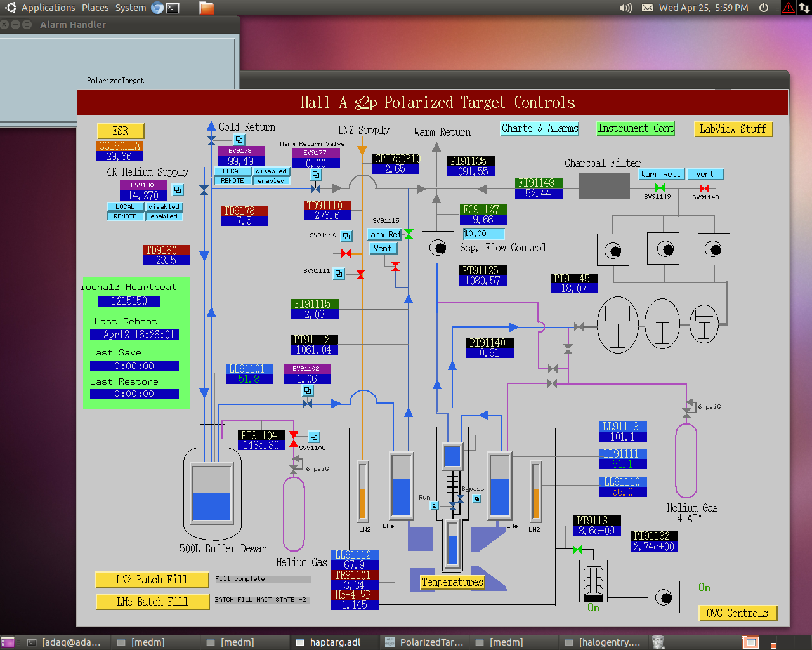This screenshot has width=812, height=650.
Task: Select disabled for EV9178
Action: pyautogui.click(x=272, y=171)
